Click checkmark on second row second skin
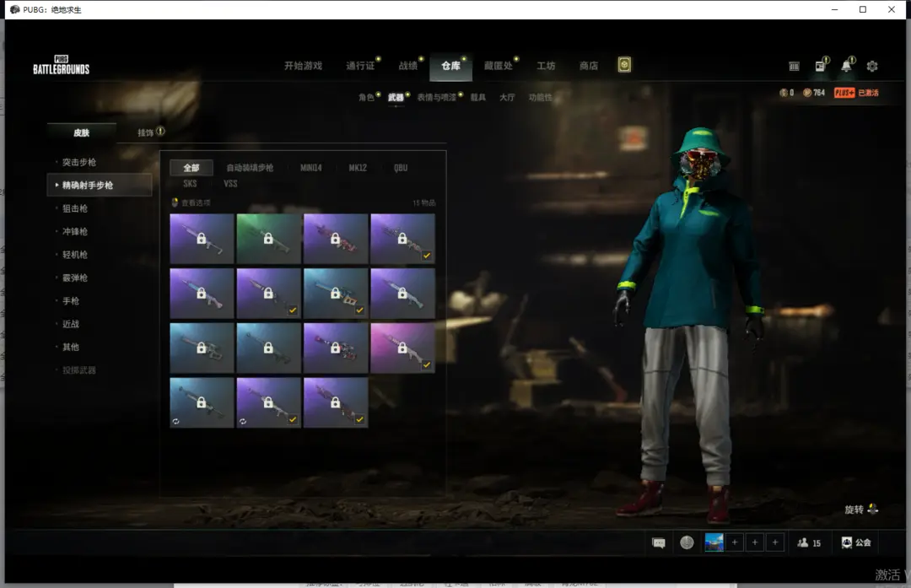The height and width of the screenshot is (588, 911). [x=293, y=310]
